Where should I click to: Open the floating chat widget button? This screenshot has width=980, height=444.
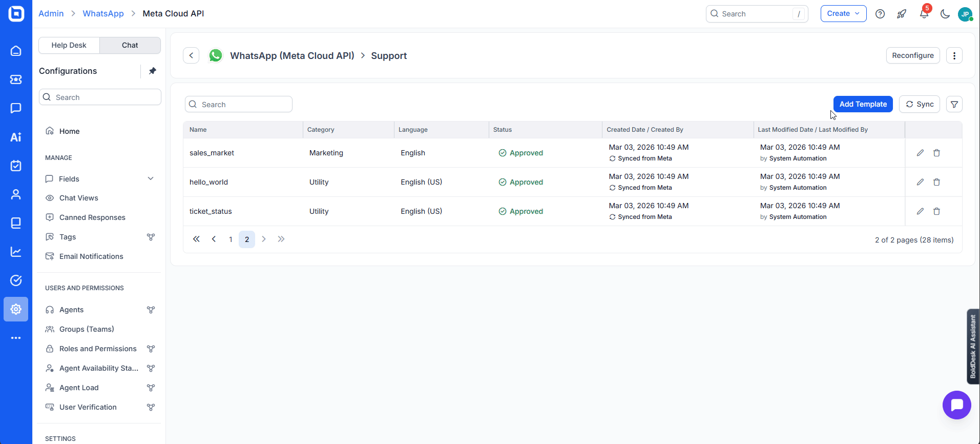point(956,405)
